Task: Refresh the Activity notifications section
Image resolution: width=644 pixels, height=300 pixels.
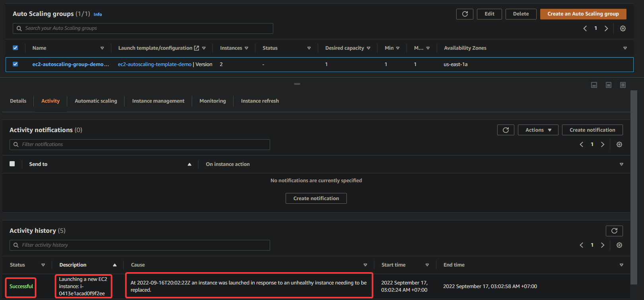Action: coord(506,130)
